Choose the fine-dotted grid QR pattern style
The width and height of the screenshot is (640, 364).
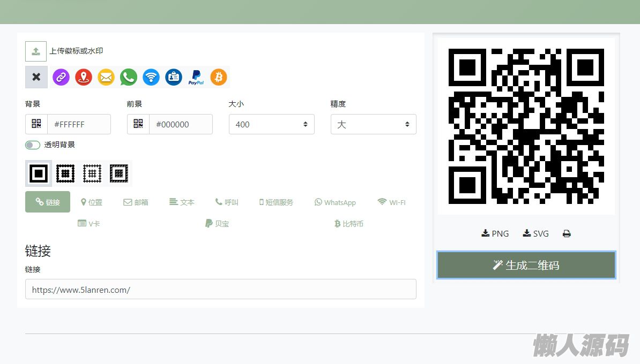pos(92,173)
